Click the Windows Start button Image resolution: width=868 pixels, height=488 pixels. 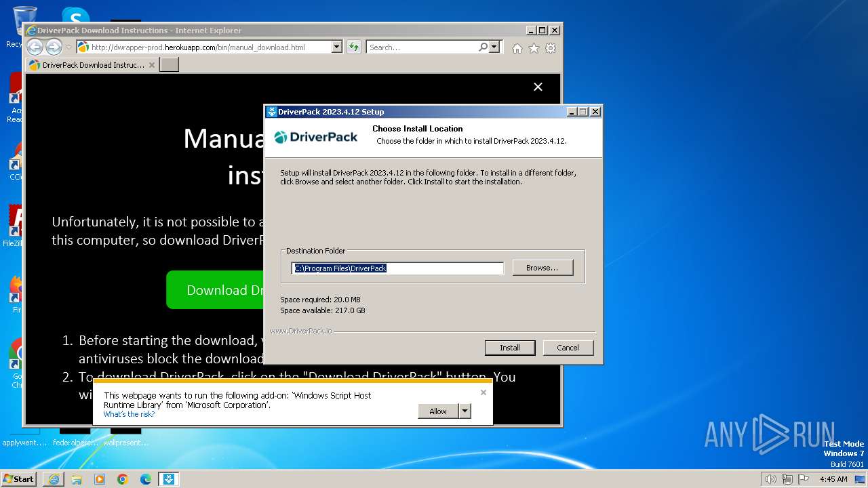tap(19, 479)
